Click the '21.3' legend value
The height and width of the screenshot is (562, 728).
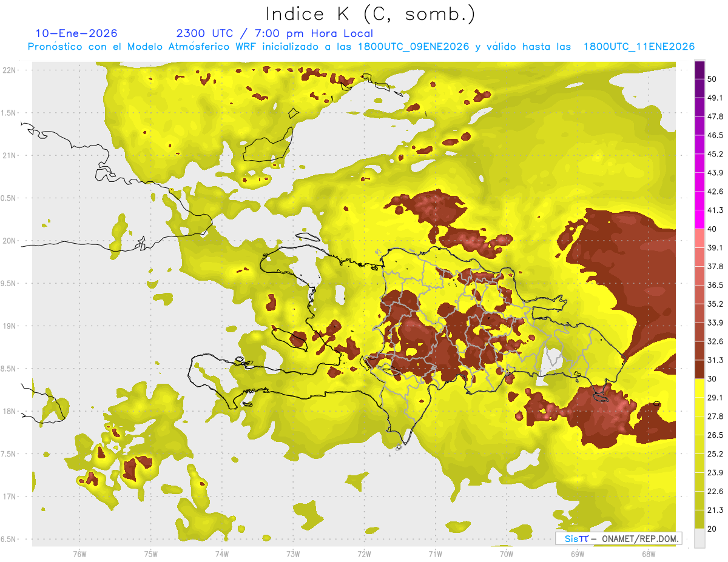tap(715, 510)
